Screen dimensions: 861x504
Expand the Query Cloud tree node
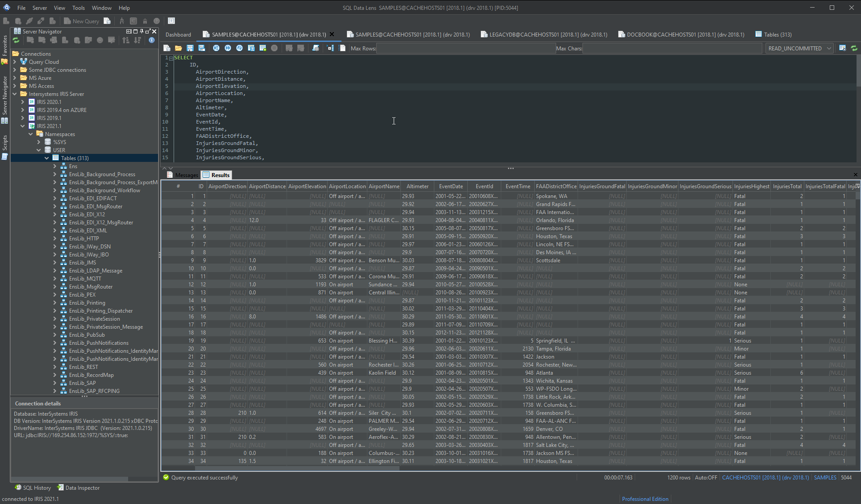(x=15, y=62)
